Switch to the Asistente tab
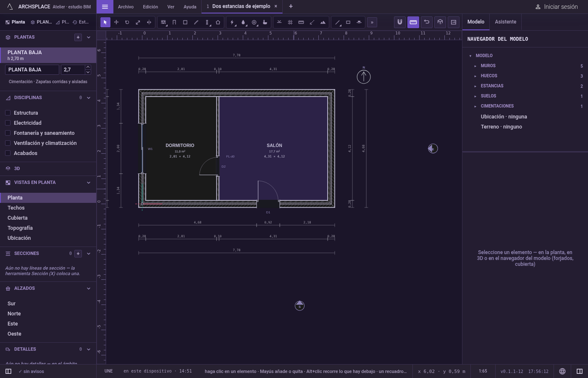 point(505,22)
